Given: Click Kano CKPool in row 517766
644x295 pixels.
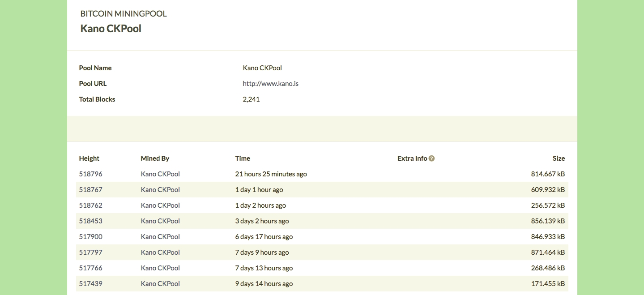Looking at the screenshot, I should pos(160,268).
